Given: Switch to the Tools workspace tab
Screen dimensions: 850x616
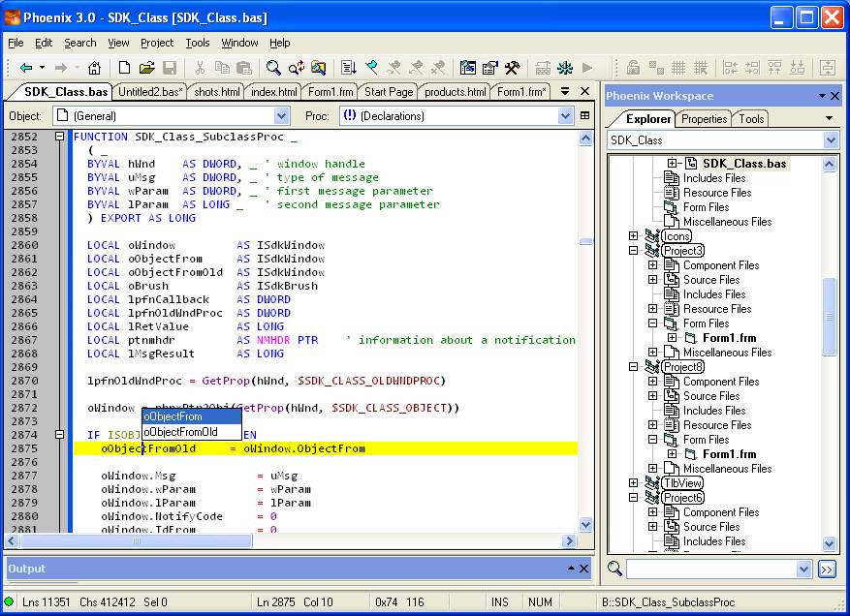Looking at the screenshot, I should (x=751, y=119).
